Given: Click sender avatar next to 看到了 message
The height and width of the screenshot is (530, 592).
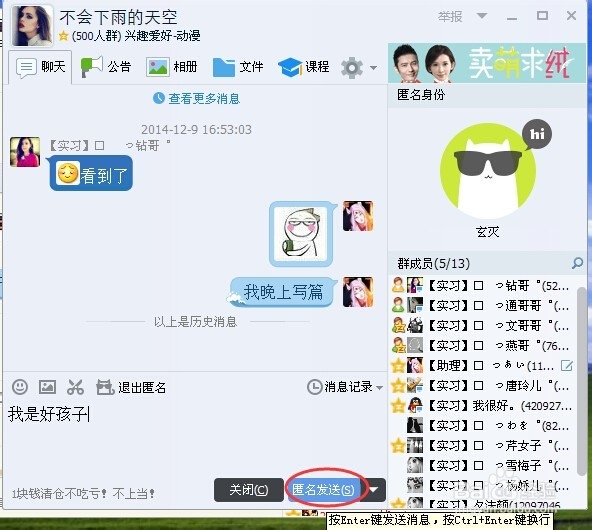Looking at the screenshot, I should [25, 152].
